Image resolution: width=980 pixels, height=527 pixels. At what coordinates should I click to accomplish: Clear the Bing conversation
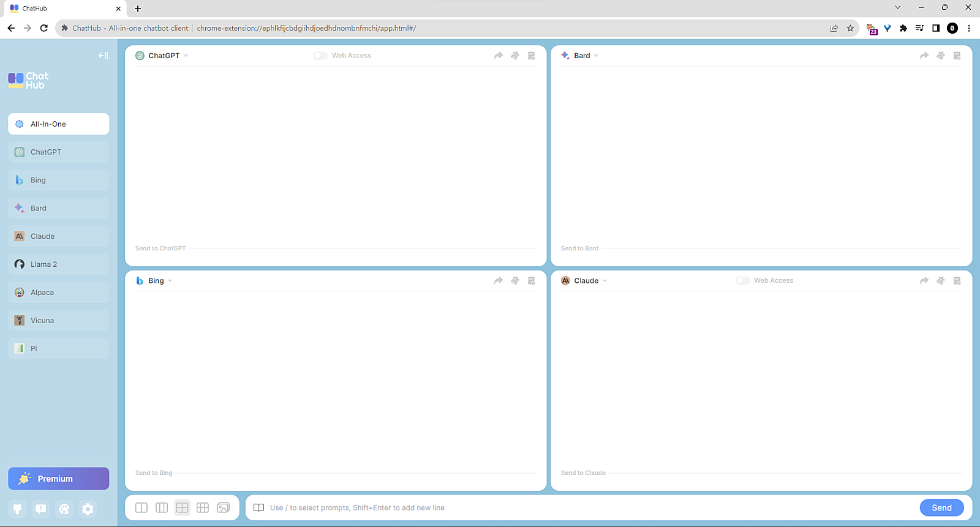point(515,281)
